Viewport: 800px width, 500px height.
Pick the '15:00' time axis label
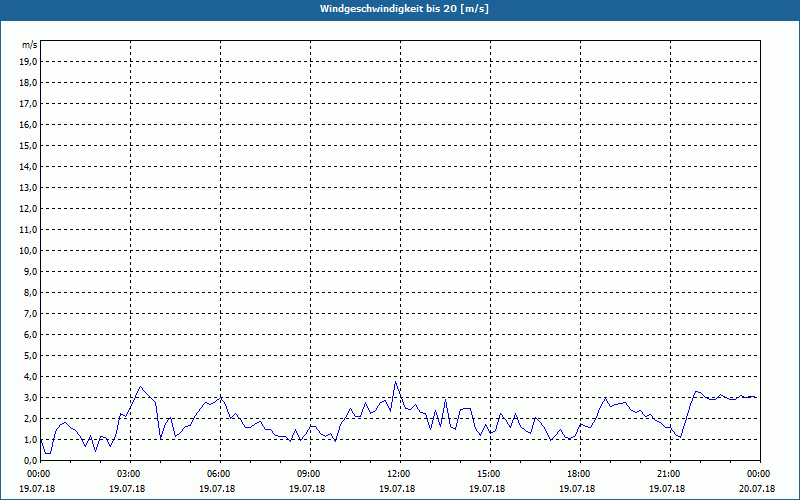[x=490, y=474]
